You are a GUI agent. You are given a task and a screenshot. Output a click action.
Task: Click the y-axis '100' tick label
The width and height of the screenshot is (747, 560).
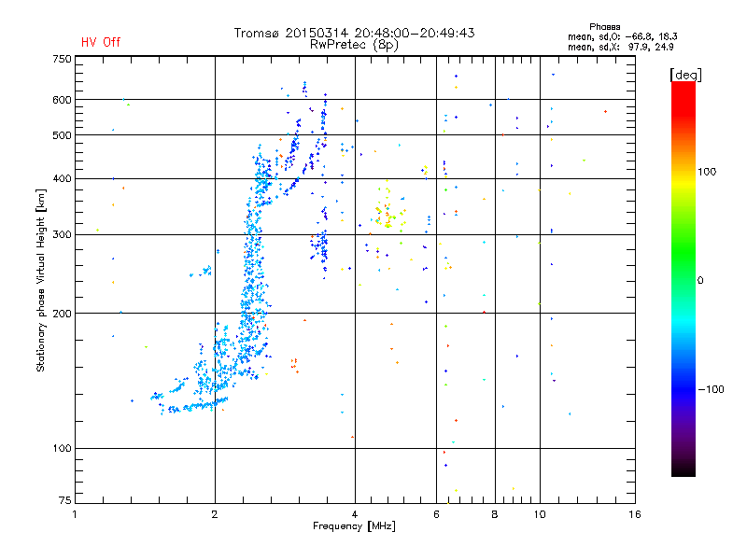click(62, 448)
